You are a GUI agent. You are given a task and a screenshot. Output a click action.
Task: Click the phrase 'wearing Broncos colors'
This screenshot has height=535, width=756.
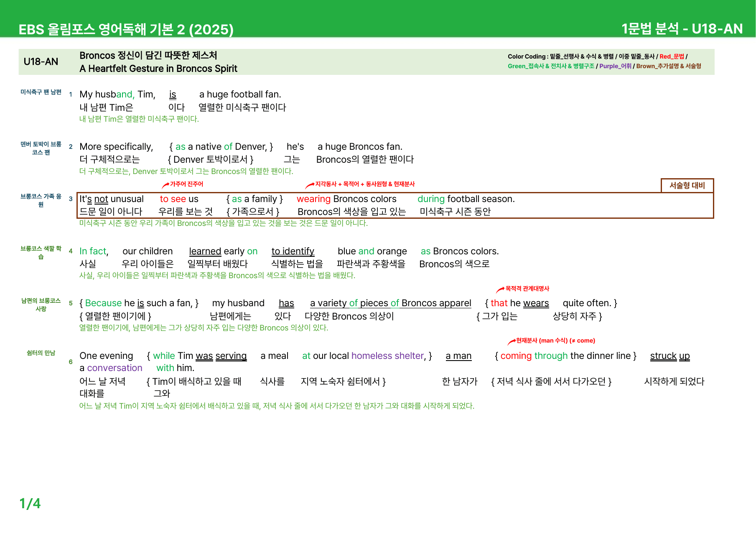(x=346, y=199)
